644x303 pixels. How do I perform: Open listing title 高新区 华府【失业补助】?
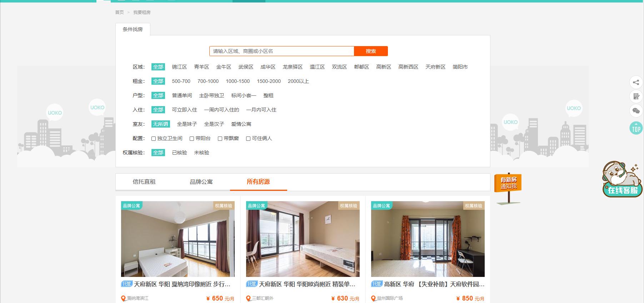(434, 284)
